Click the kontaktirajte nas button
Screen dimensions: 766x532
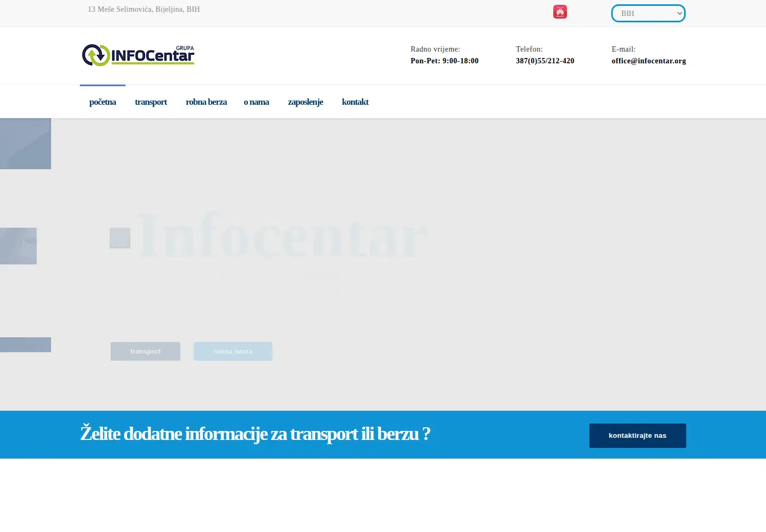[x=638, y=436]
